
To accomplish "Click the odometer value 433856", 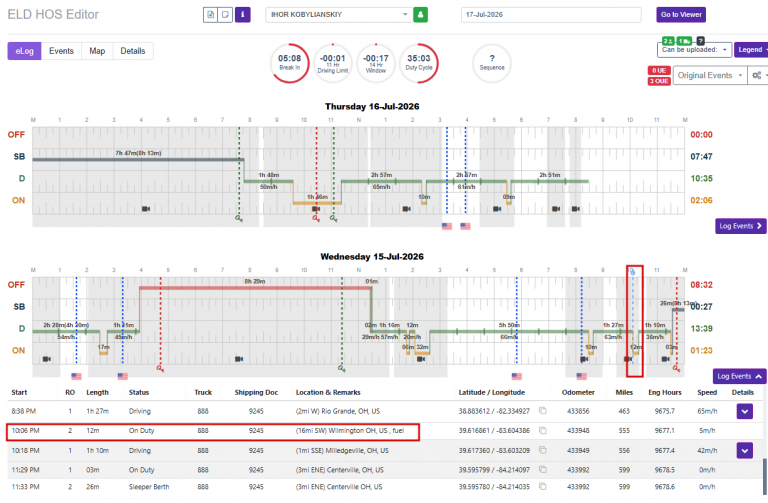I will click(x=578, y=411).
